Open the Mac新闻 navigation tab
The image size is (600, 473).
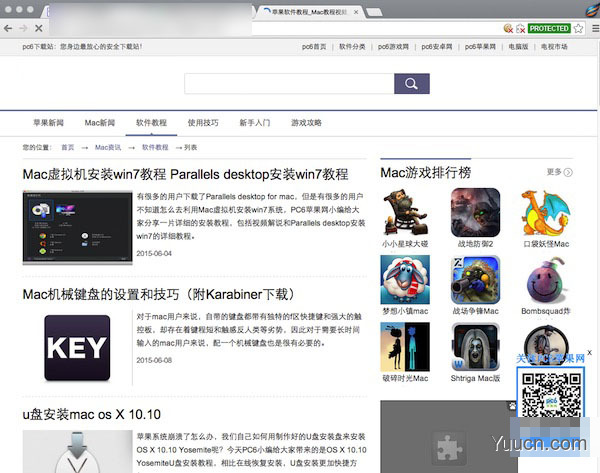[x=100, y=123]
